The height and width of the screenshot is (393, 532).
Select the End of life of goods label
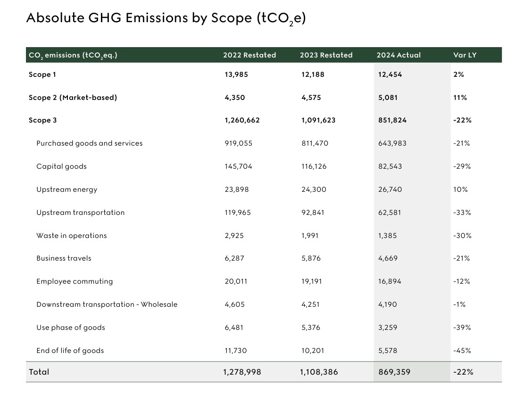tap(70, 351)
